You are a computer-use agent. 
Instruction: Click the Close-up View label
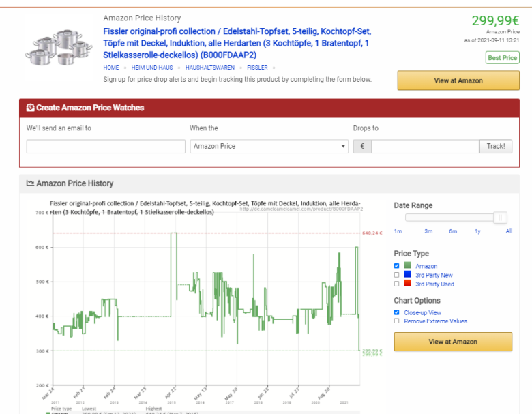pos(422,312)
